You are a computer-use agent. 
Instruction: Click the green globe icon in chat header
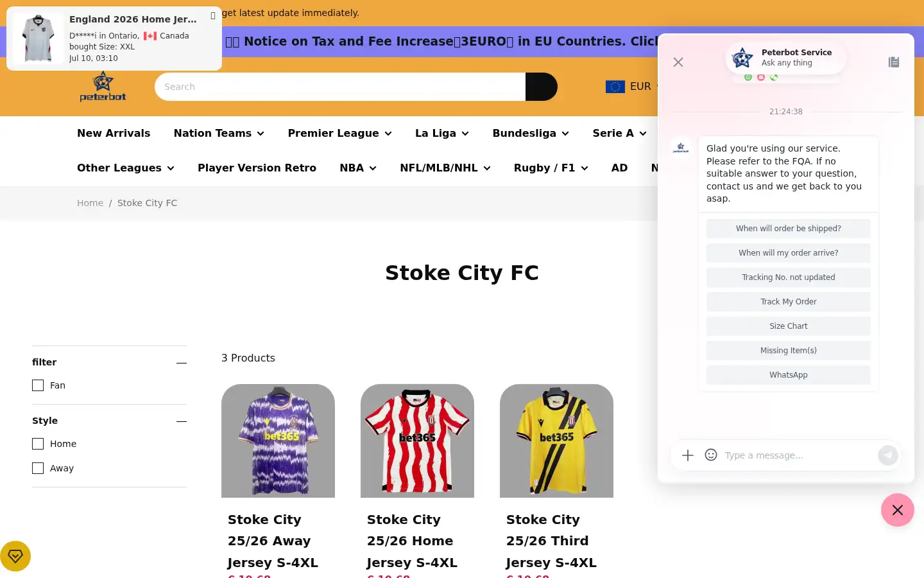[x=774, y=77]
